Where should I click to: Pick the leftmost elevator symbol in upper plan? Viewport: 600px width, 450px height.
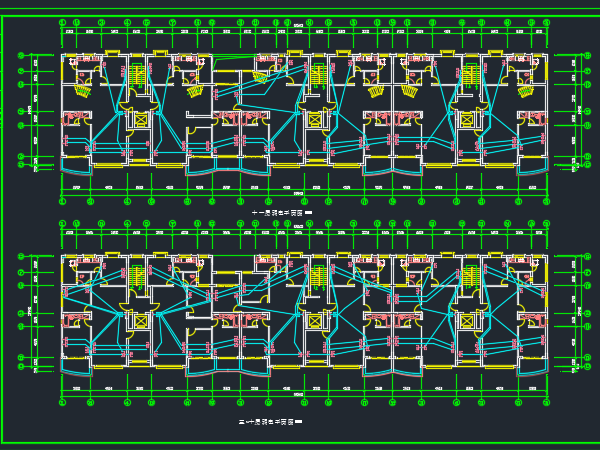(141, 120)
